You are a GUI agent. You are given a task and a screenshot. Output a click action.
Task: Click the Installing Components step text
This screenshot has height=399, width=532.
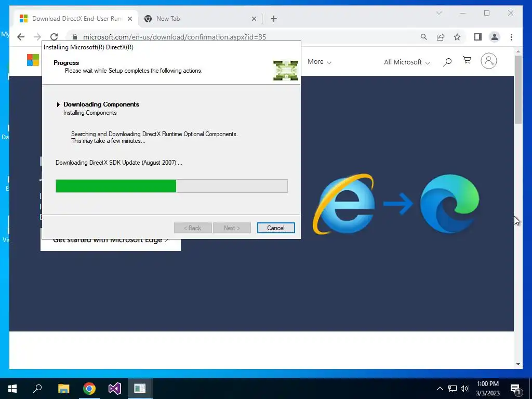pos(90,113)
